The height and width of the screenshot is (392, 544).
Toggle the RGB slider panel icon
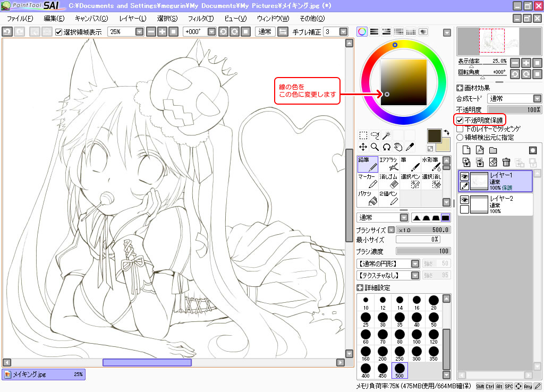(375, 32)
